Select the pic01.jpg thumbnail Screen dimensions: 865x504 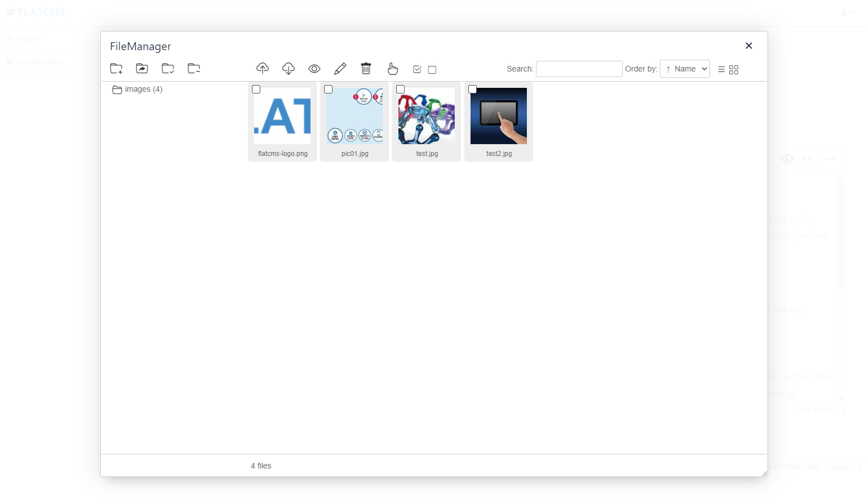354,116
